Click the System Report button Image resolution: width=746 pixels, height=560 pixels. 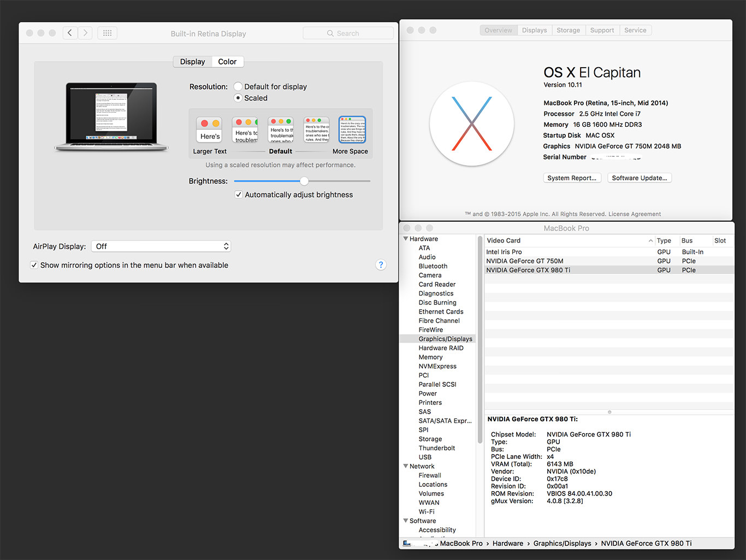pyautogui.click(x=572, y=178)
